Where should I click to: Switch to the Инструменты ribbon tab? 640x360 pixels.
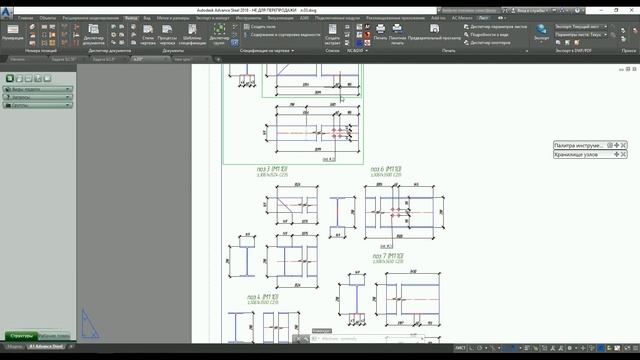coord(249,18)
